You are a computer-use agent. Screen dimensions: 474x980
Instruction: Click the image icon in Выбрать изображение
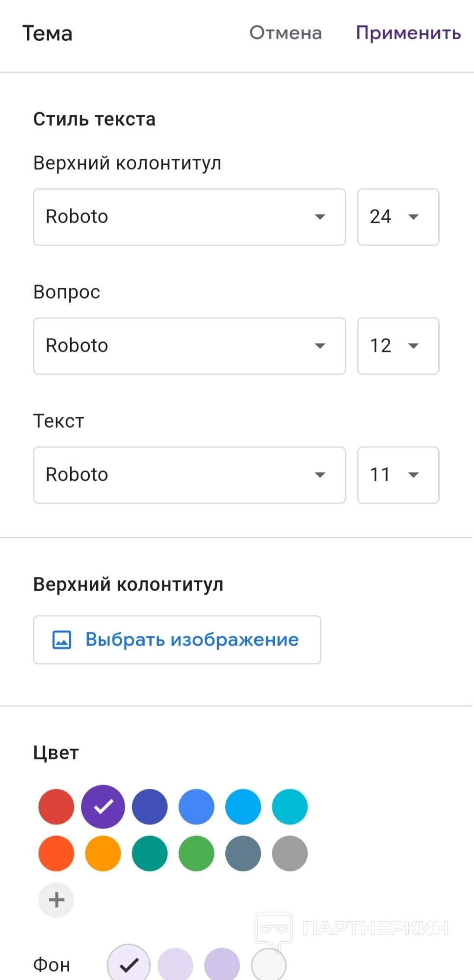(x=62, y=640)
